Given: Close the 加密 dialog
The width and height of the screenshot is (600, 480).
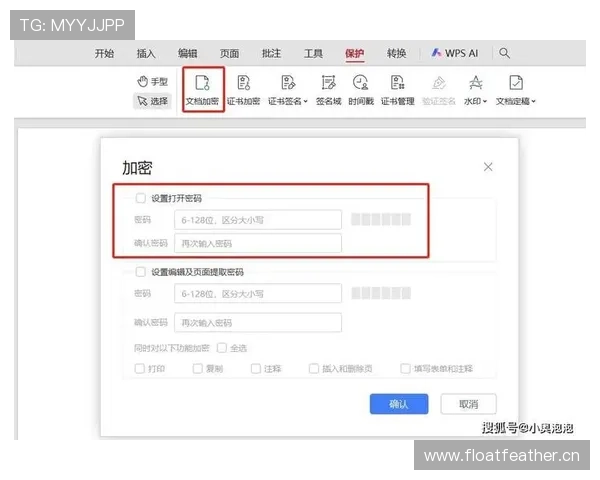Looking at the screenshot, I should [488, 167].
